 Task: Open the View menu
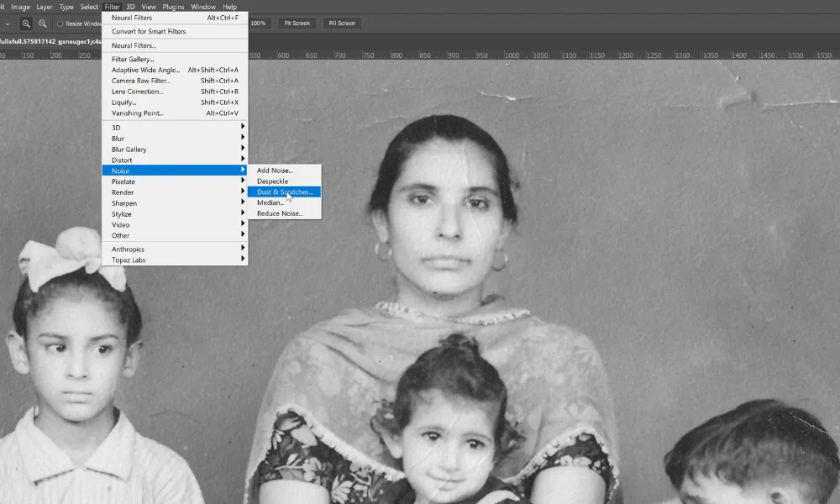click(149, 7)
